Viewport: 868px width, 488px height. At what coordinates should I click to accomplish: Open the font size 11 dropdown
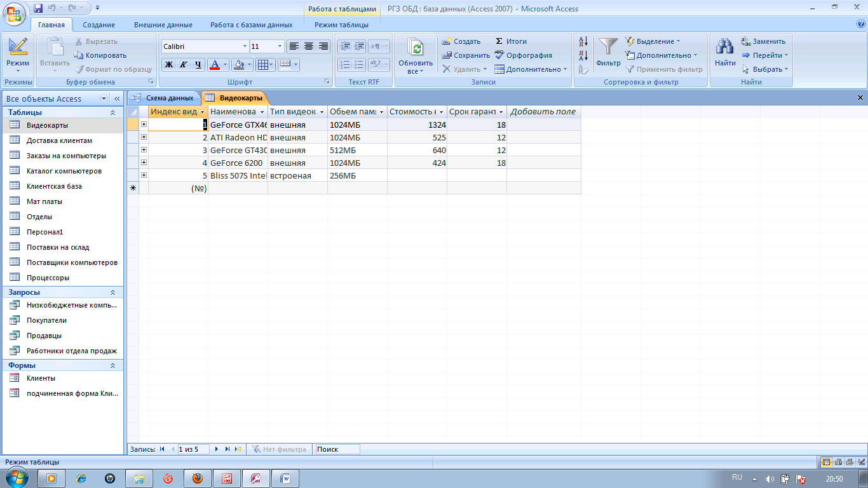click(280, 46)
